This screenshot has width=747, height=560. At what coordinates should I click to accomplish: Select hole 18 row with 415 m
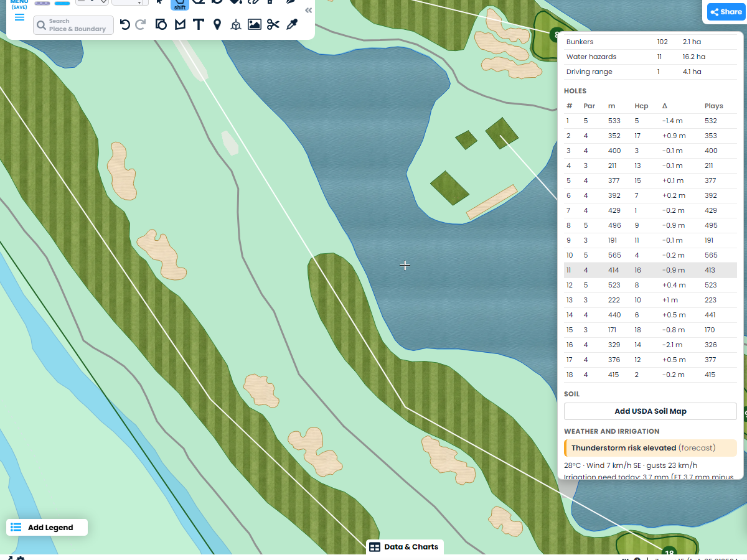coord(651,375)
